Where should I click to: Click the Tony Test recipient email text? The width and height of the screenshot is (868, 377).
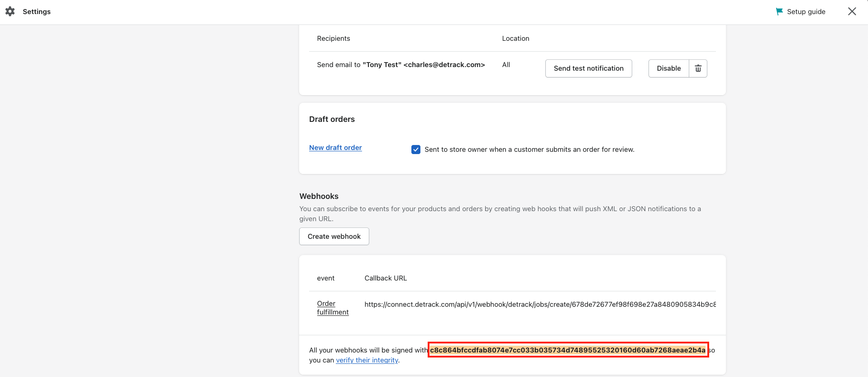coord(401,65)
